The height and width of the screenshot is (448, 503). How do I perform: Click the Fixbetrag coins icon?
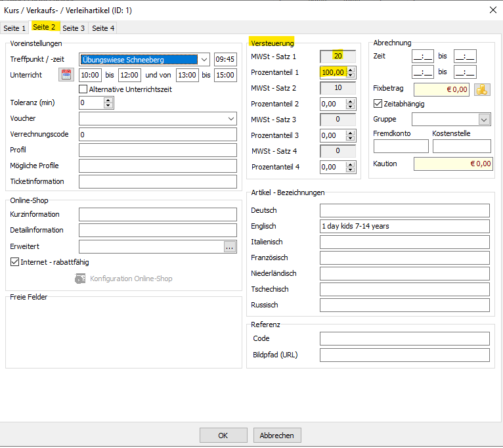click(x=482, y=89)
